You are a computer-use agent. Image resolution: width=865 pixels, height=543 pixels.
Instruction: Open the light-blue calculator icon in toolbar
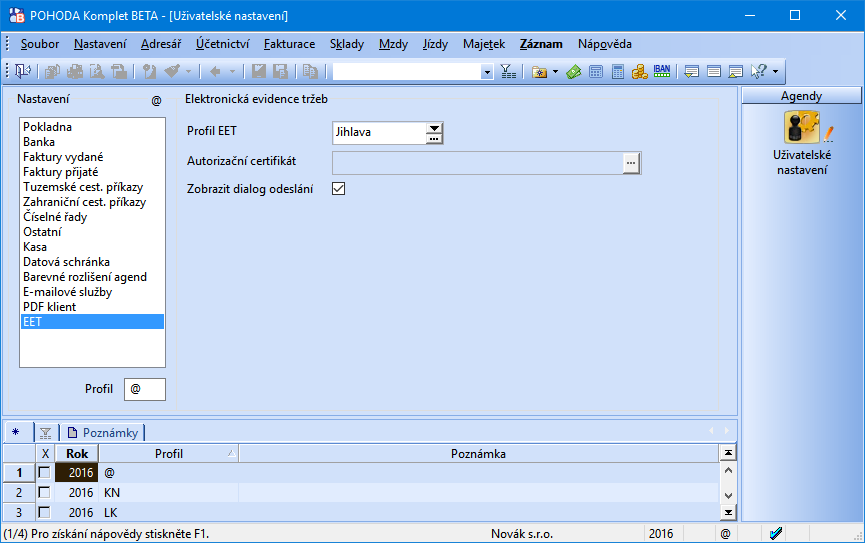pos(596,72)
